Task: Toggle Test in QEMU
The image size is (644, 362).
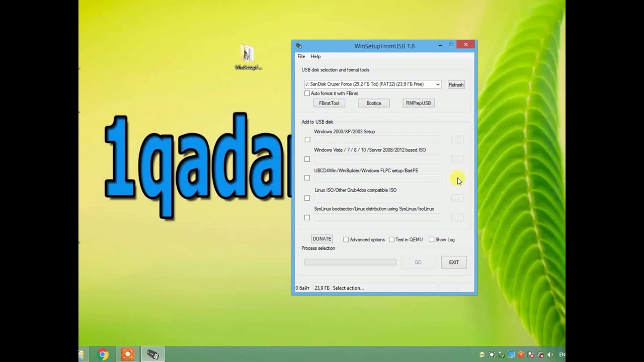Action: click(391, 240)
